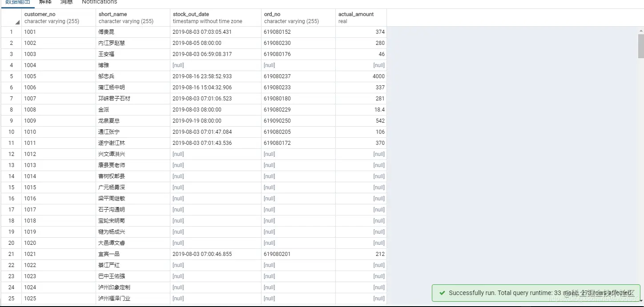Click actual_amount cell 212
This screenshot has height=307, width=644.
(x=361, y=254)
